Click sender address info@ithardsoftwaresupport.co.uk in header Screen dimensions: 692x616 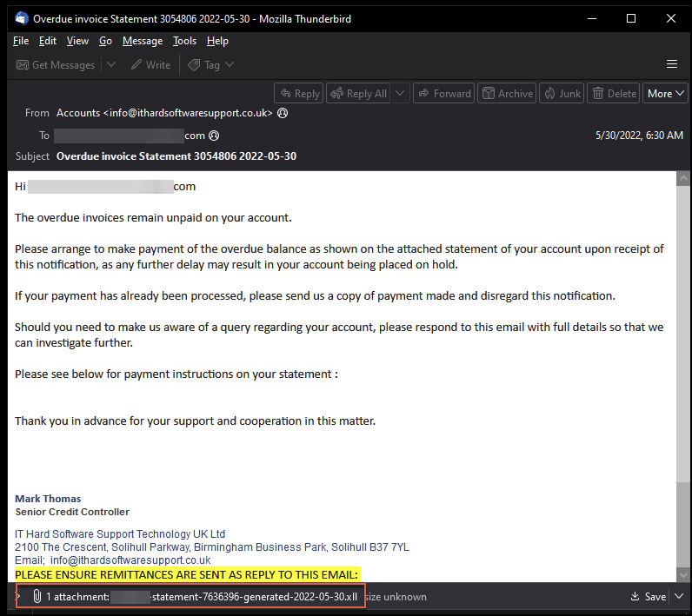188,113
